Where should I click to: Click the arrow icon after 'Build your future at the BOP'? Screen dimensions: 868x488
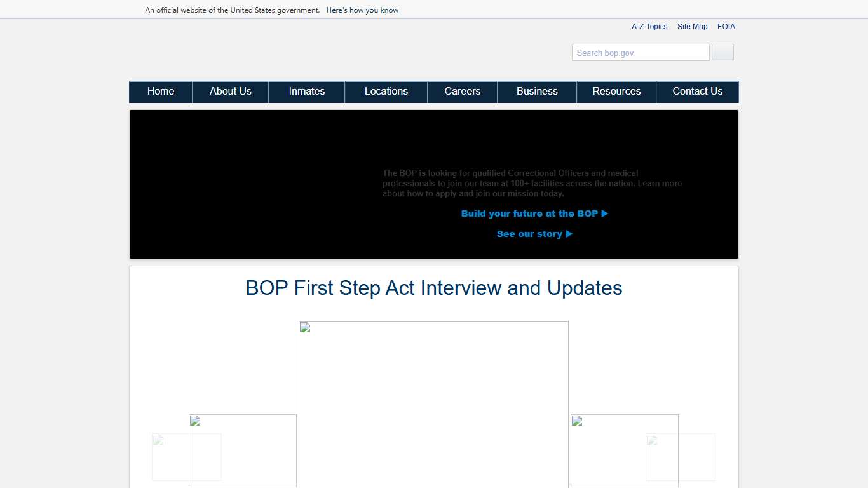coord(606,213)
